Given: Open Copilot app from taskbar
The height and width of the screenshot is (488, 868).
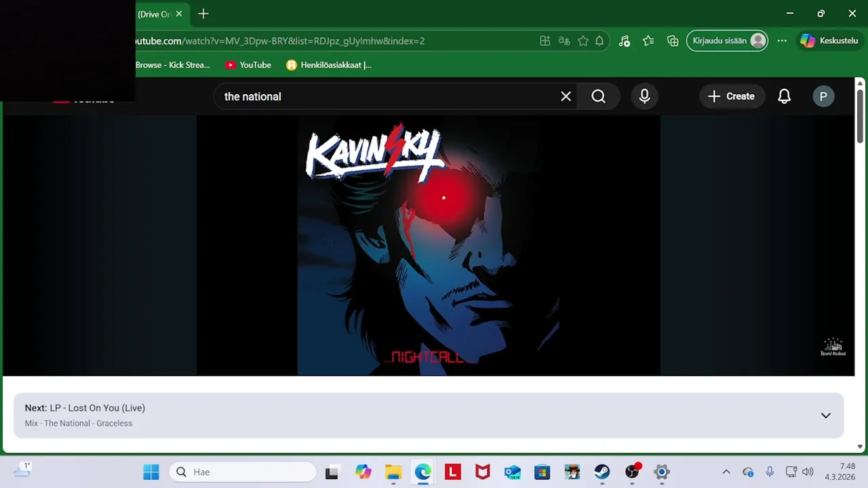Looking at the screenshot, I should pos(363,472).
